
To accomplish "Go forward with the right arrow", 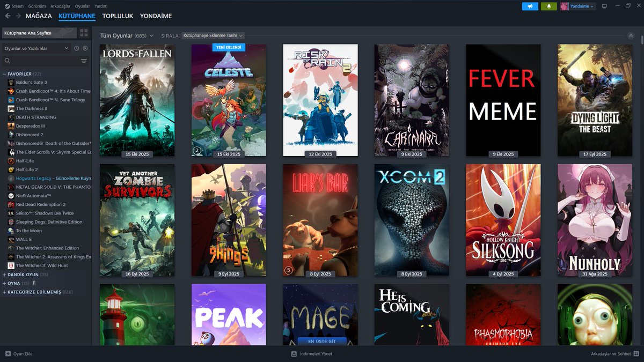I will (17, 16).
